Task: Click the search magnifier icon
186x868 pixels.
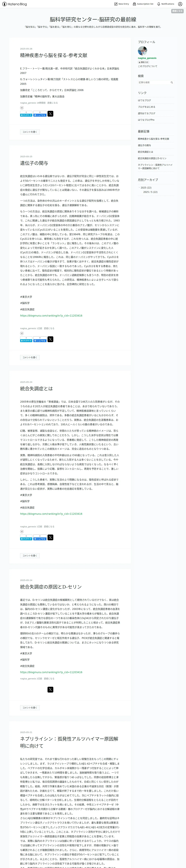Action: tap(172, 83)
